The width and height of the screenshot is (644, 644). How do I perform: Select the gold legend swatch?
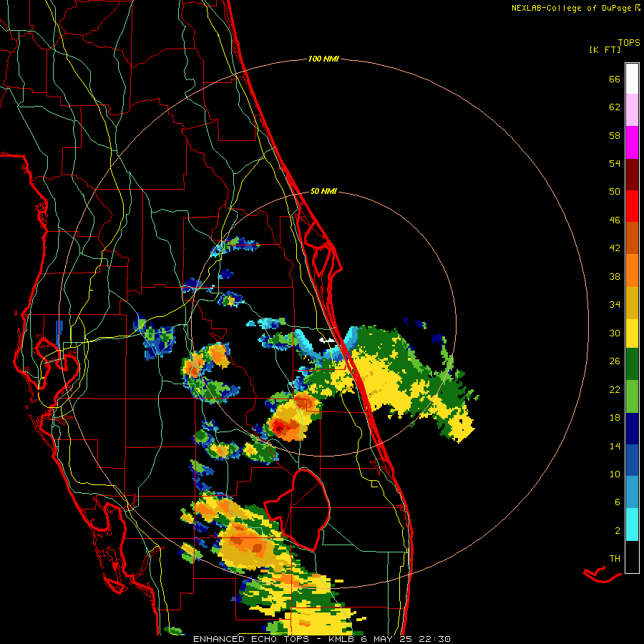point(632,303)
